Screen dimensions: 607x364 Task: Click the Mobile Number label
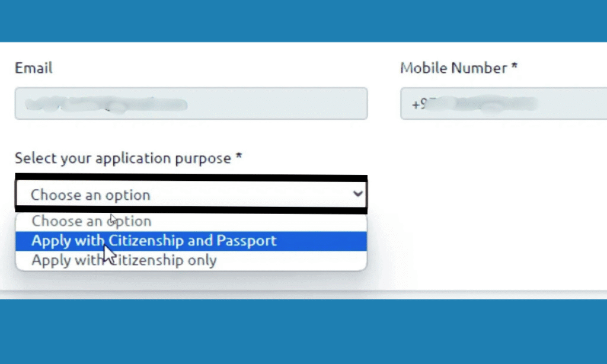click(x=452, y=68)
